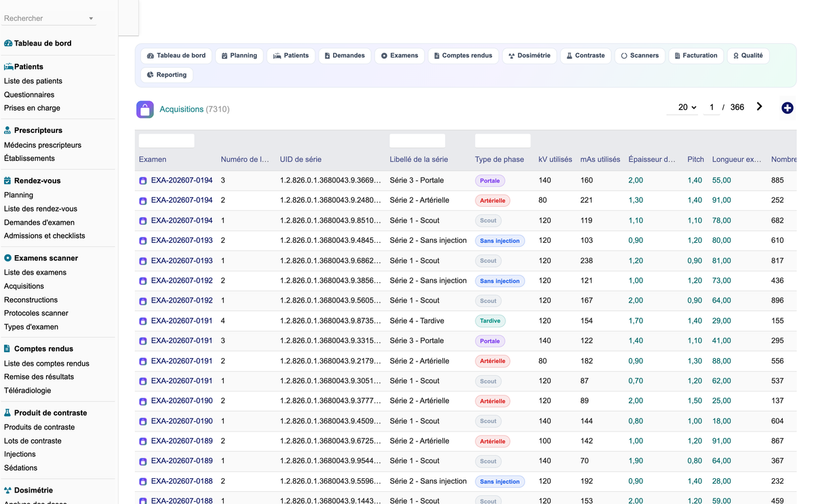Click exam icon in Série 2 - Artérielle 0190 row
The width and height of the screenshot is (814, 504).
click(143, 402)
